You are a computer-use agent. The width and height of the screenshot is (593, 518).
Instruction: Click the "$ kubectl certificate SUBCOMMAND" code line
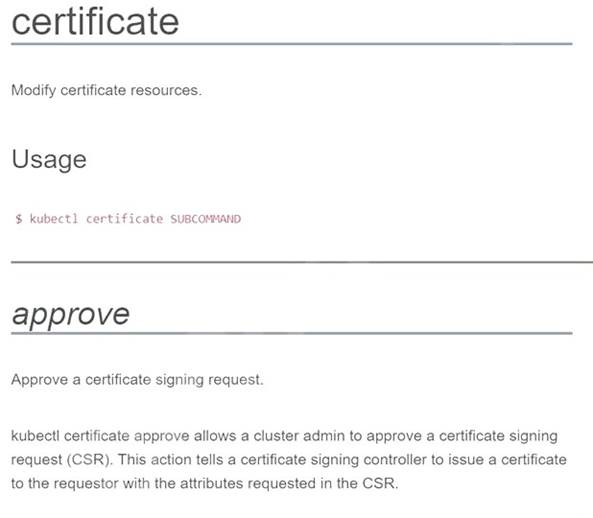click(x=128, y=219)
